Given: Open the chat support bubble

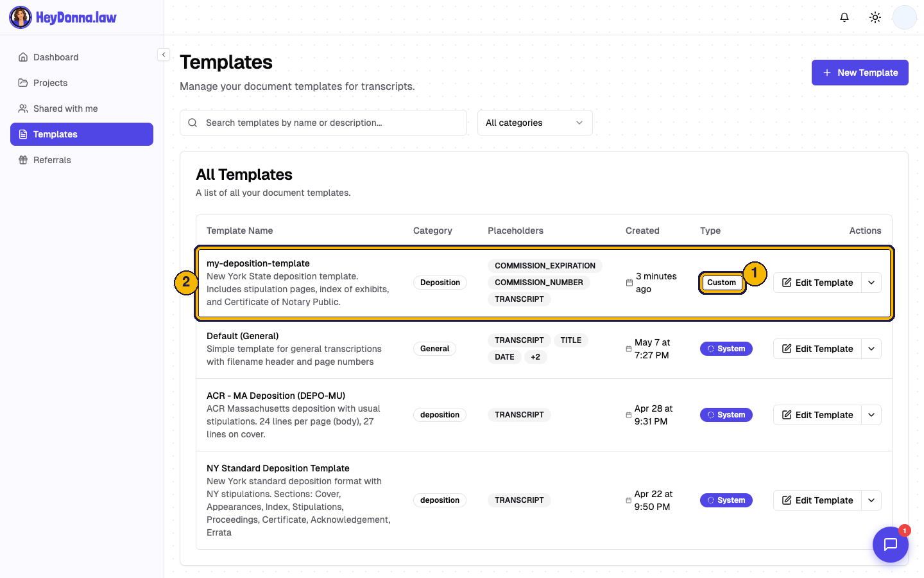Looking at the screenshot, I should pyautogui.click(x=891, y=545).
